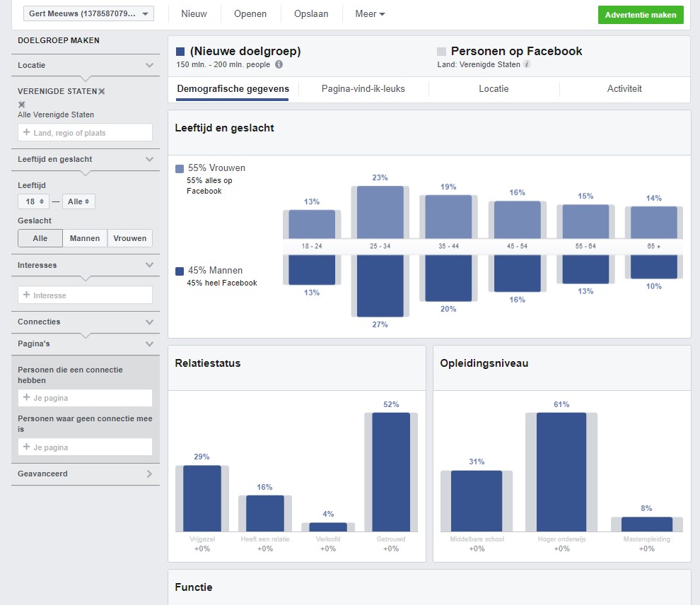Select Mannen gender option
The image size is (700, 605).
(x=85, y=238)
